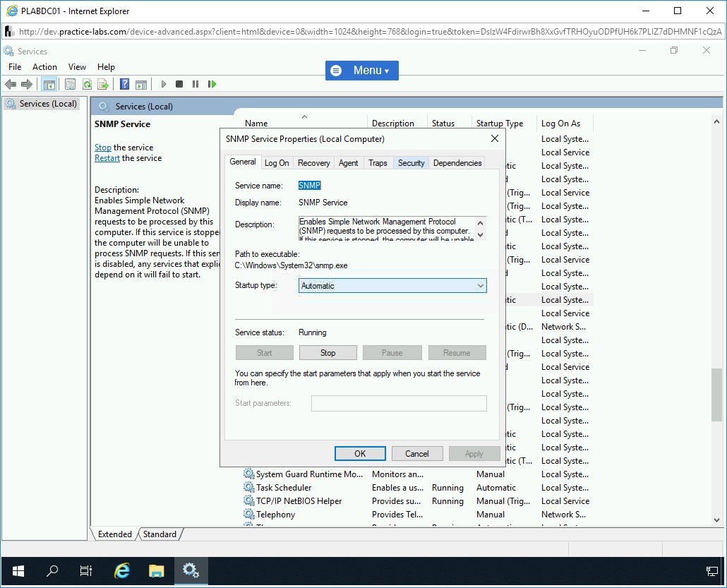Click the Refresh toolbar icon
Image resolution: width=727 pixels, height=588 pixels.
point(87,84)
